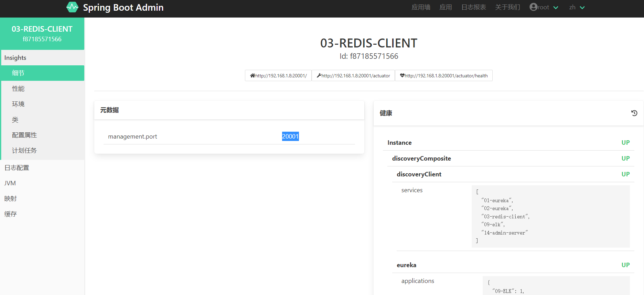Click "03-redis-client" in services list

505,217
